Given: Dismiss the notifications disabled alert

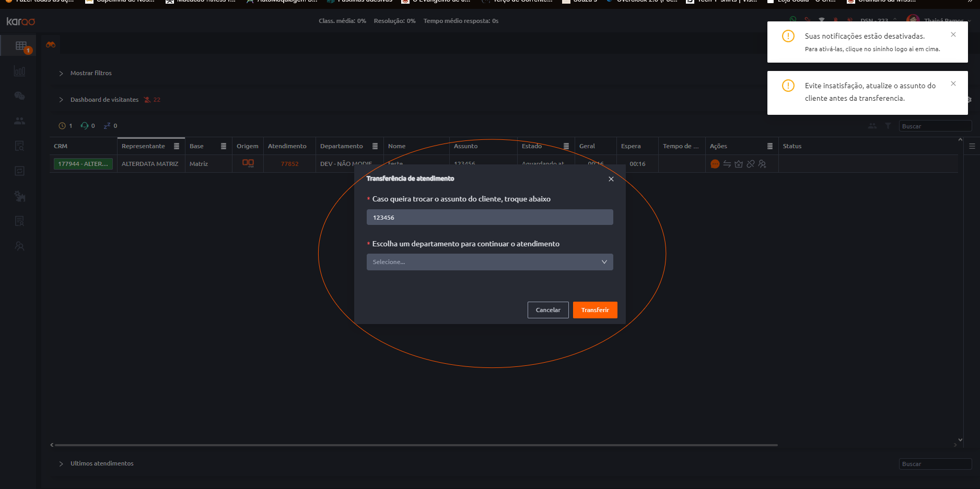Looking at the screenshot, I should pyautogui.click(x=953, y=35).
